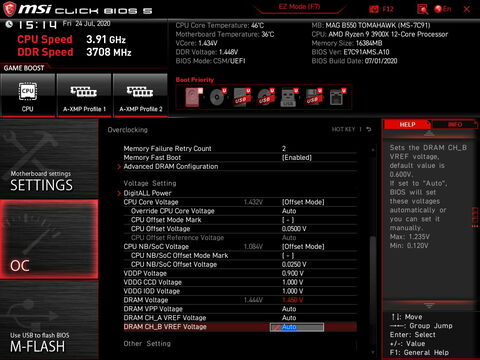Click the Overclocking section heading
The height and width of the screenshot is (360, 480).
[127, 130]
